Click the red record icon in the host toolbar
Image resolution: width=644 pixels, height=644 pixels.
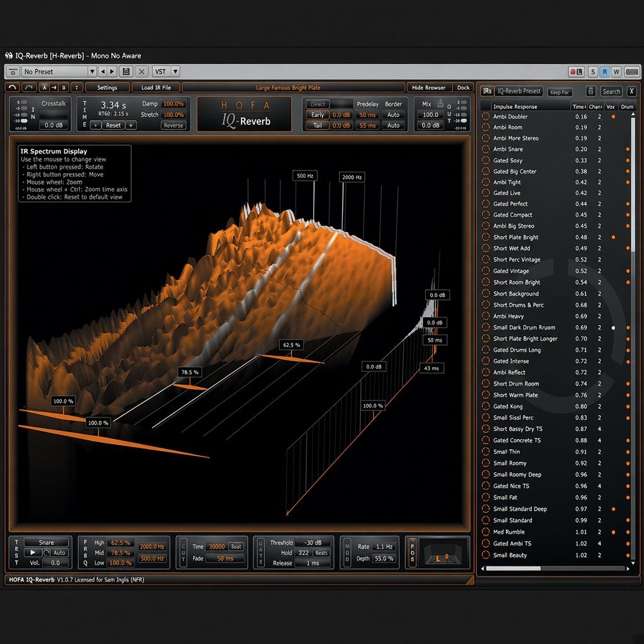click(x=576, y=72)
